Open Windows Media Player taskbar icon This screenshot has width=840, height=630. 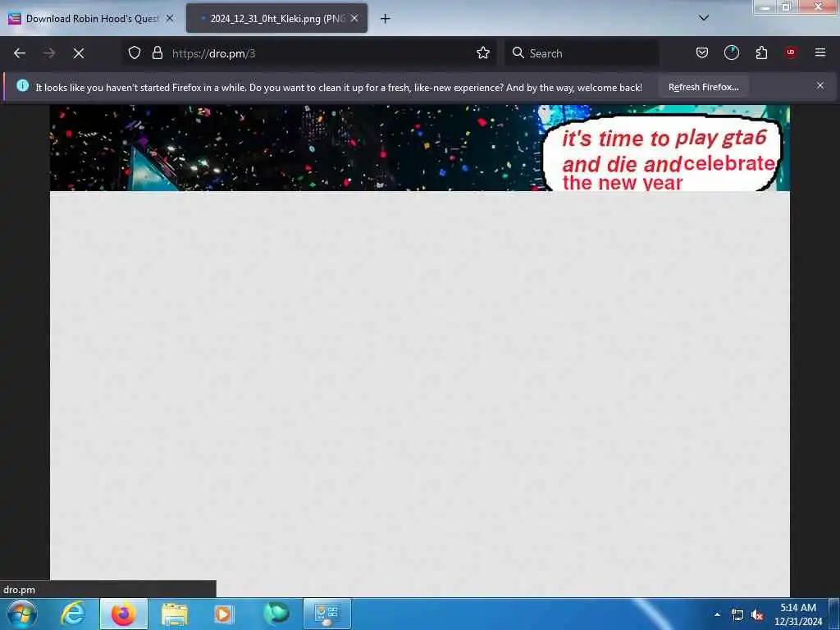[x=223, y=614]
